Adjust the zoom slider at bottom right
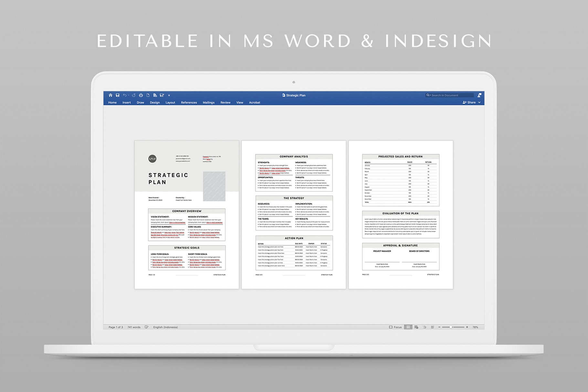Image resolution: width=588 pixels, height=392 pixels. point(451,327)
